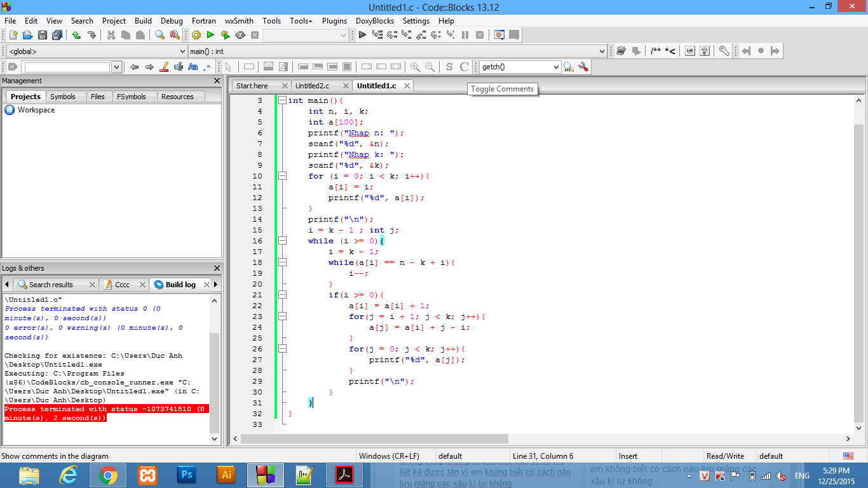Click the Find magnifier icon

tap(159, 36)
